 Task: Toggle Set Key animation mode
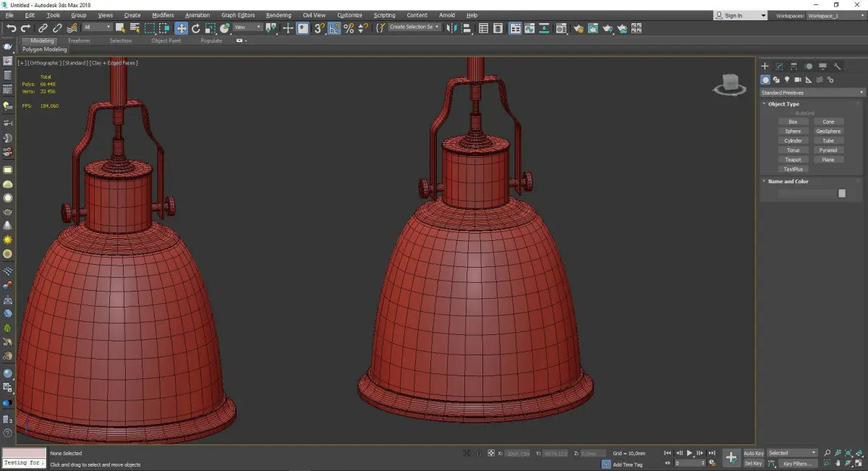(x=754, y=463)
